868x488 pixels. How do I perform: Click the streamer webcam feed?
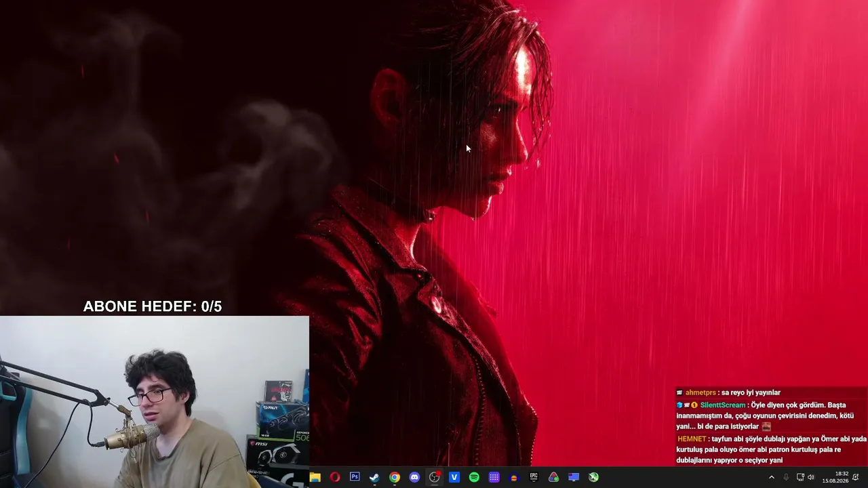point(155,402)
